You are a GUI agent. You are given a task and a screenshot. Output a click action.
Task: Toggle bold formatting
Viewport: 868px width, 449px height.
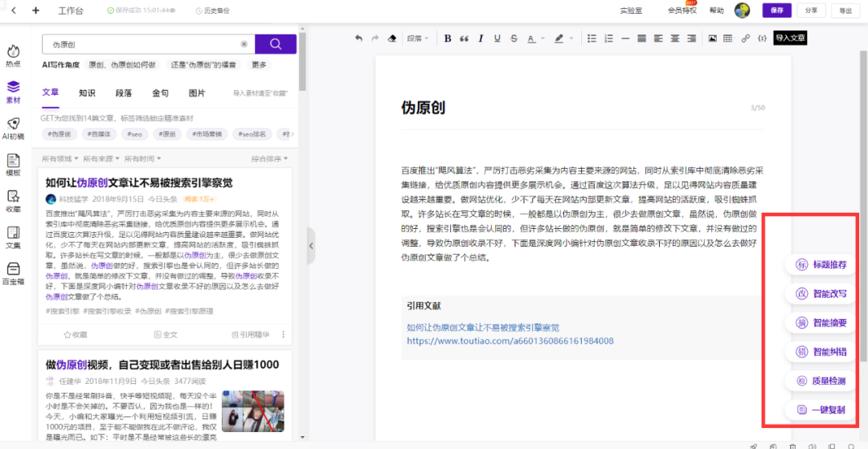[x=448, y=39]
